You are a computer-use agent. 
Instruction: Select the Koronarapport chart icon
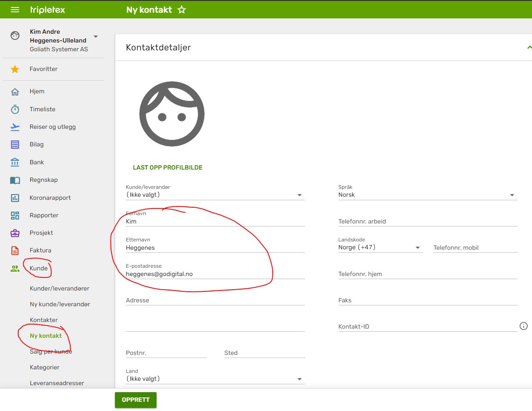pos(15,198)
